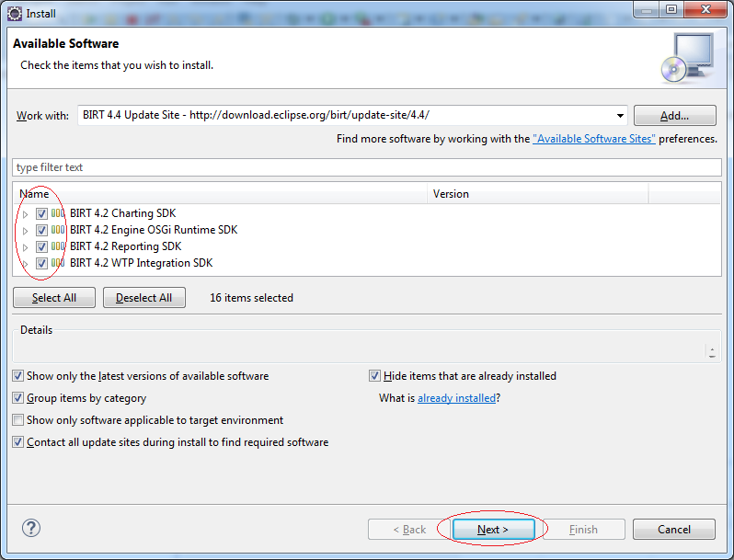Viewport: 734px width, 560px height.
Task: Select the BIRT 4.2 Charting SDK row text
Action: [122, 213]
